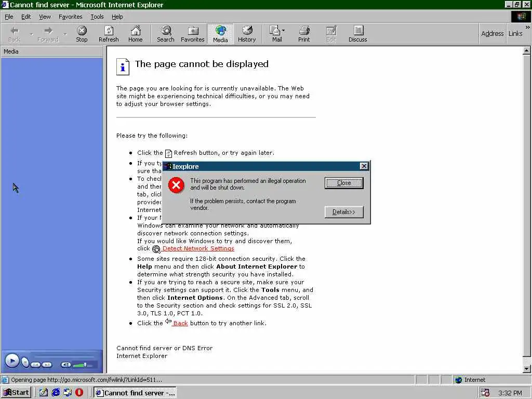Click the red error icon in dialog

(x=176, y=185)
